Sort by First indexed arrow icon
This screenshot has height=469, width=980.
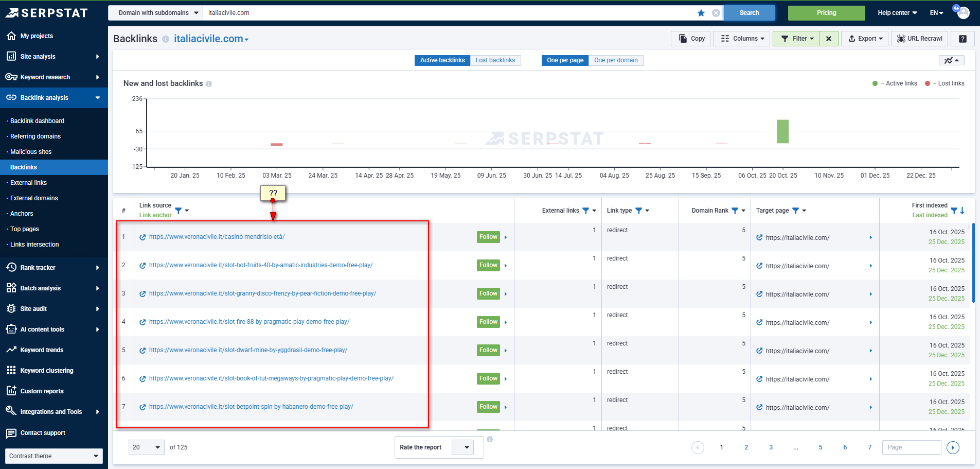[963, 211]
